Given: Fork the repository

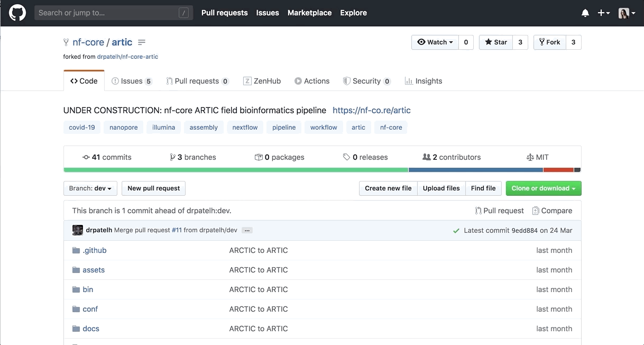Looking at the screenshot, I should 550,42.
